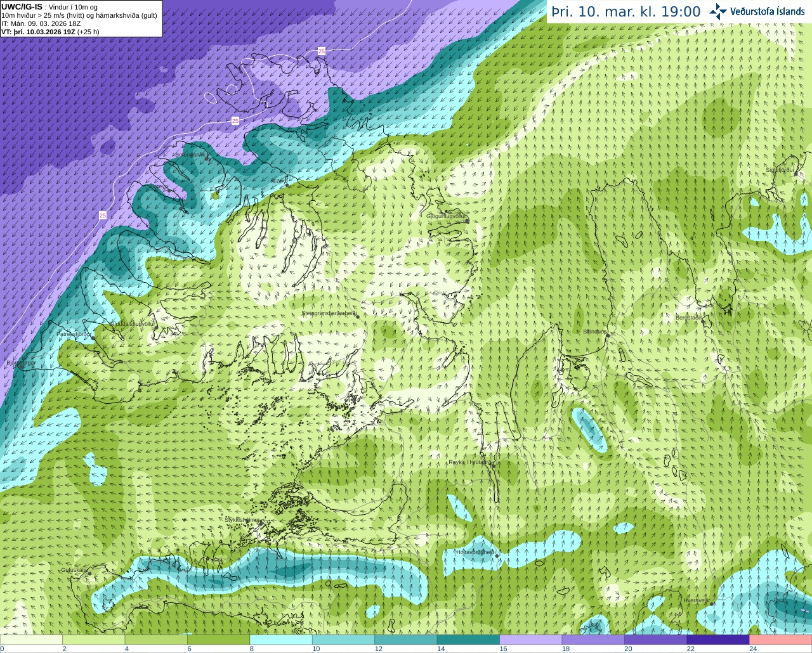812x653 pixels.
Task: Click the Stykkishólmur station label
Action: coord(242,519)
